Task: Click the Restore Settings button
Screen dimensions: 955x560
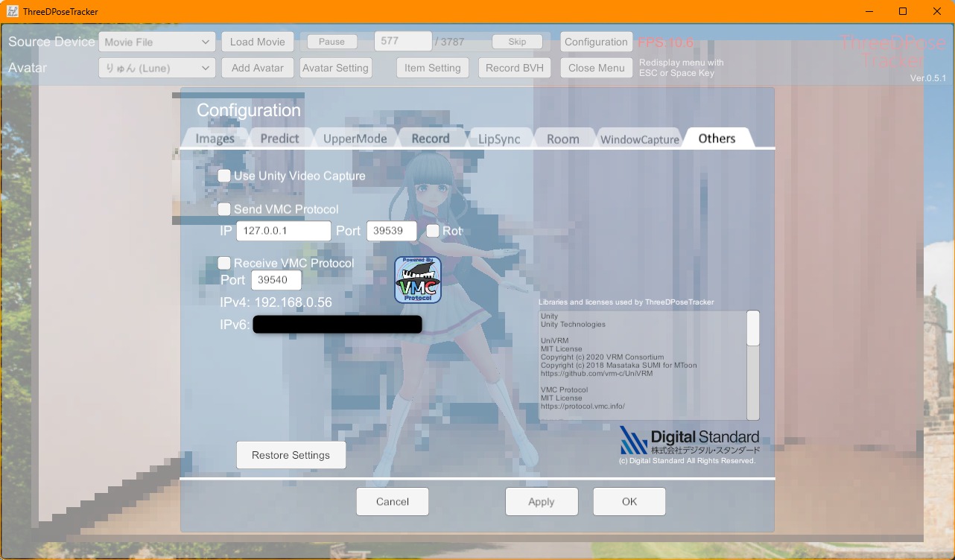Action: (291, 455)
